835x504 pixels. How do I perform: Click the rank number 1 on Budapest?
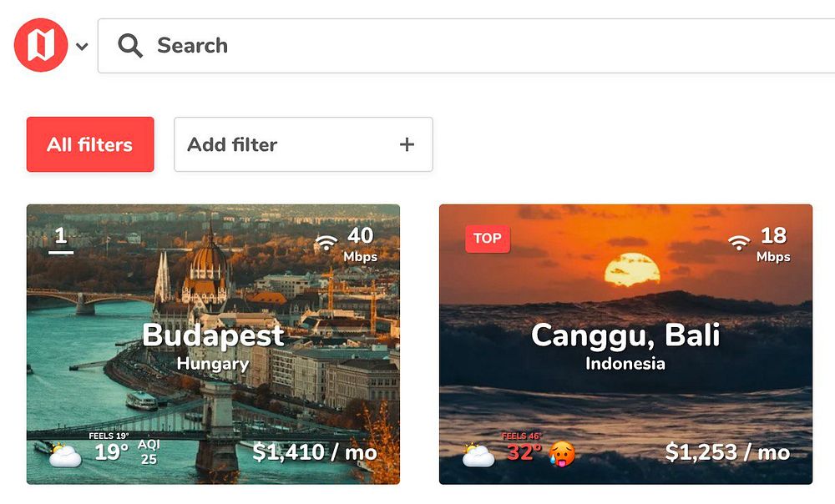tap(60, 238)
